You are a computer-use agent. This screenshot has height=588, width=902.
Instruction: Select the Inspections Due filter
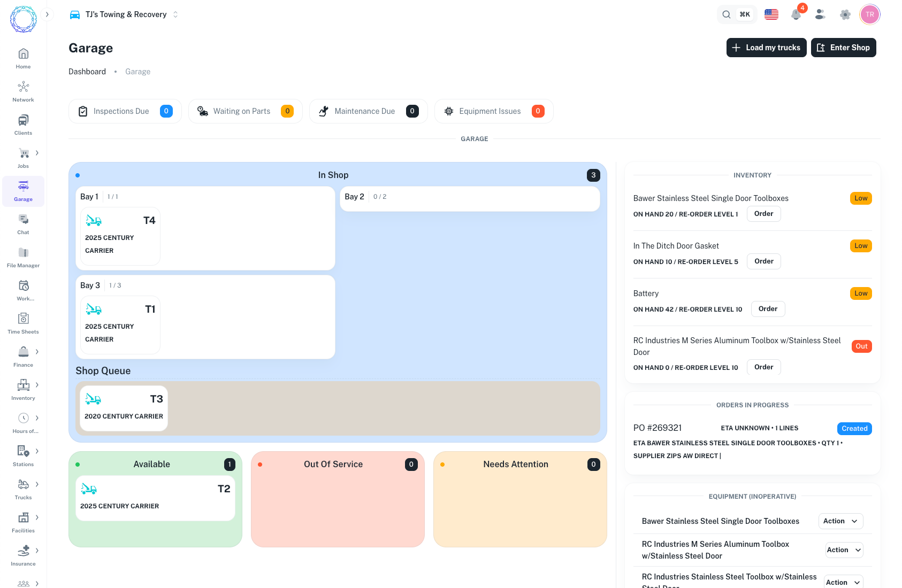pyautogui.click(x=125, y=111)
